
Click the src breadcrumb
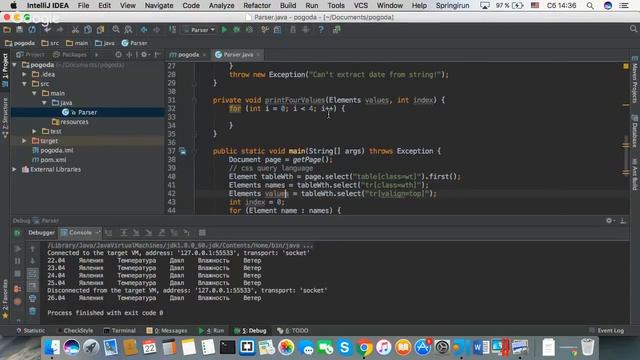click(x=50, y=43)
